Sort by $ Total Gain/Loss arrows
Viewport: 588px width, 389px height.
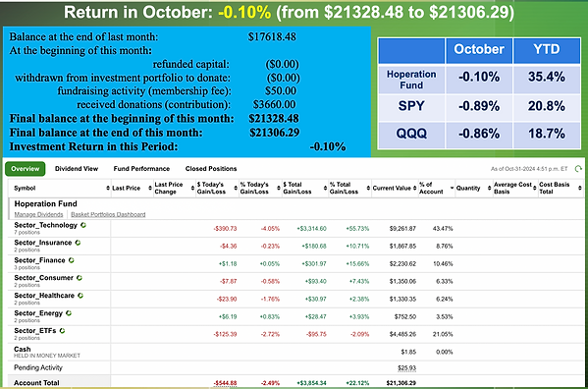325,188
